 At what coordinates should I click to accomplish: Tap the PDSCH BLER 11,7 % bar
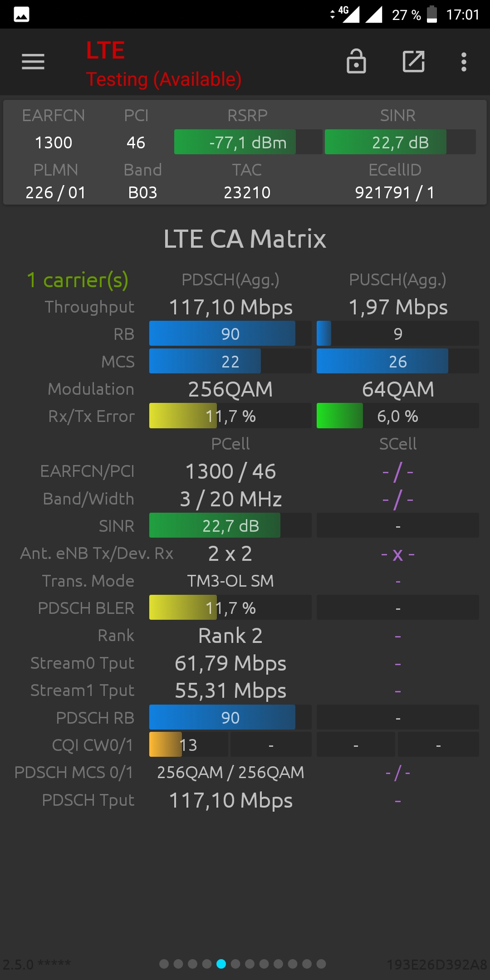click(x=230, y=608)
